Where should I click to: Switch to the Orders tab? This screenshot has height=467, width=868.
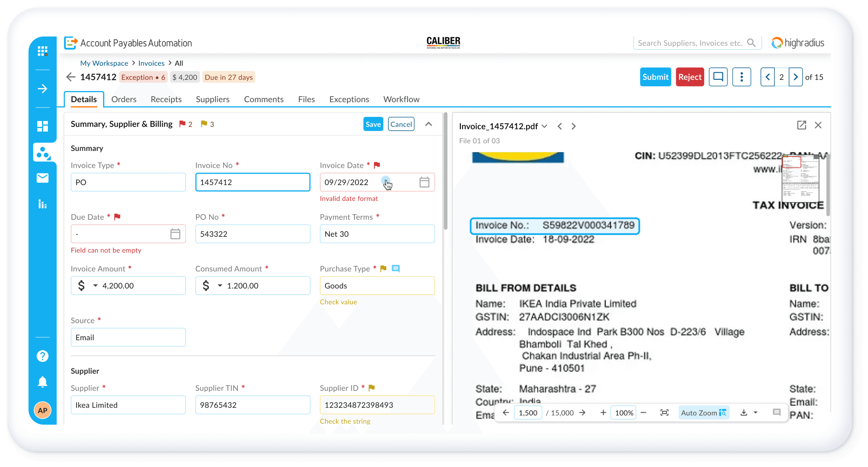[124, 99]
